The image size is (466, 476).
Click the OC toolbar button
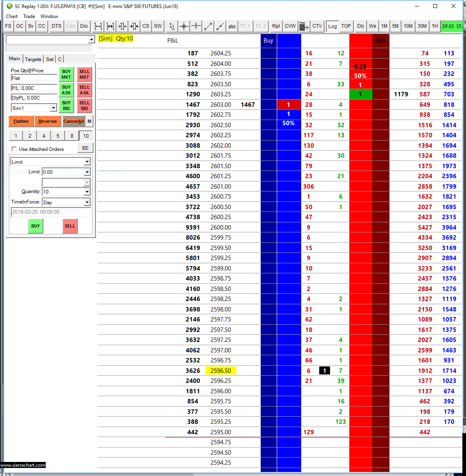coord(19,26)
